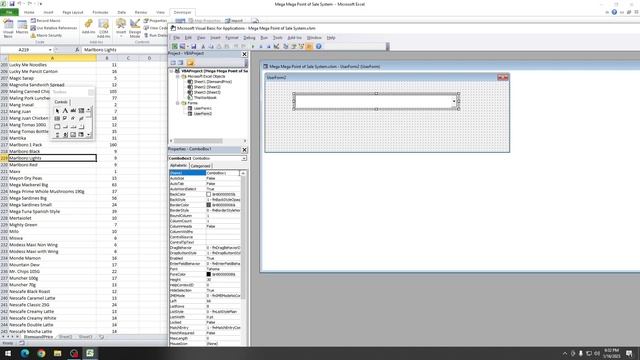Click the Controls tab in Toolbox

[x=61, y=102]
